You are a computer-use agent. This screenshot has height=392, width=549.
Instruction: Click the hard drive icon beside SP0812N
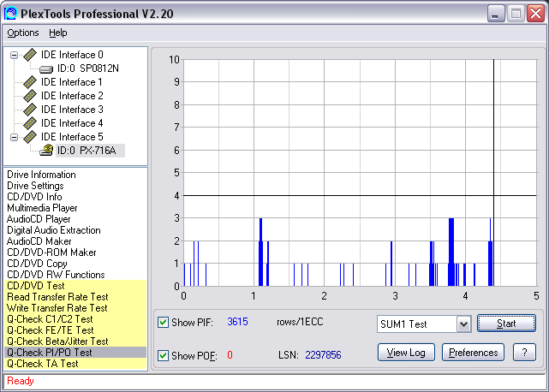click(x=46, y=69)
